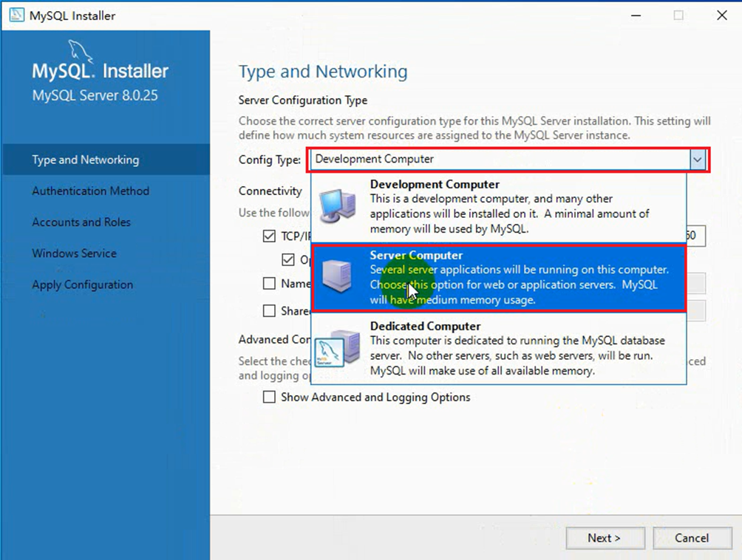This screenshot has height=560, width=742.
Task: Collapse the Config Type dropdown arrow
Action: (697, 160)
